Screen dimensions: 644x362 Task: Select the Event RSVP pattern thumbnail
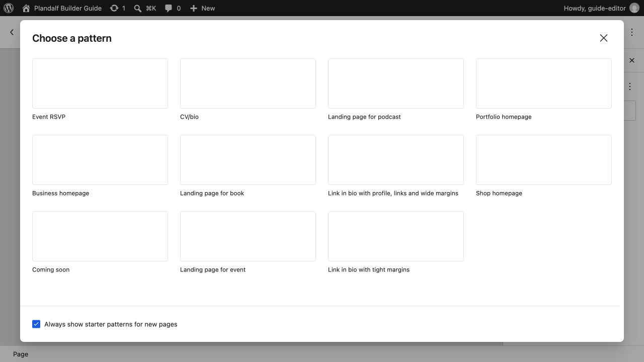tap(100, 83)
